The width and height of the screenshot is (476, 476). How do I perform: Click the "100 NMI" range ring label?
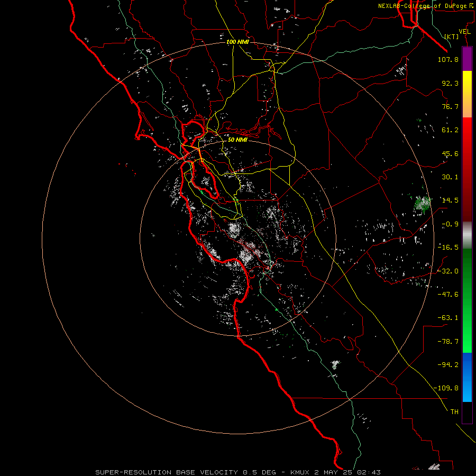click(237, 42)
